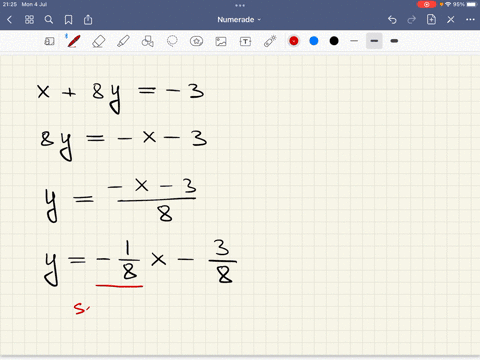Select the Pen tool

point(73,41)
